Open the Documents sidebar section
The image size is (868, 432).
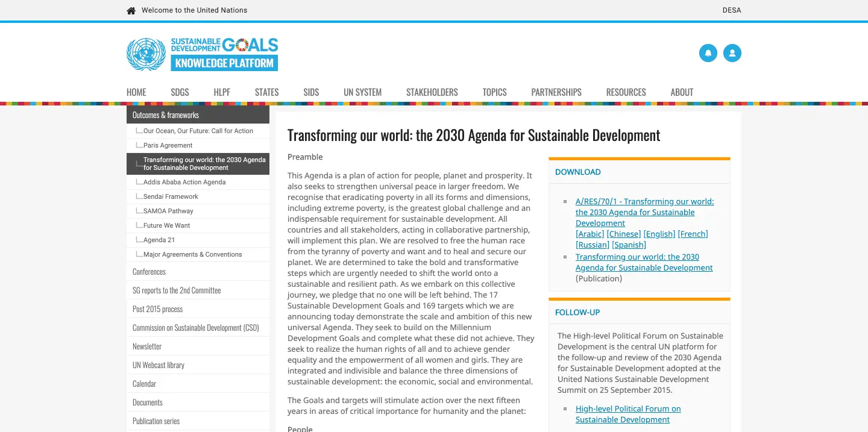point(198,402)
